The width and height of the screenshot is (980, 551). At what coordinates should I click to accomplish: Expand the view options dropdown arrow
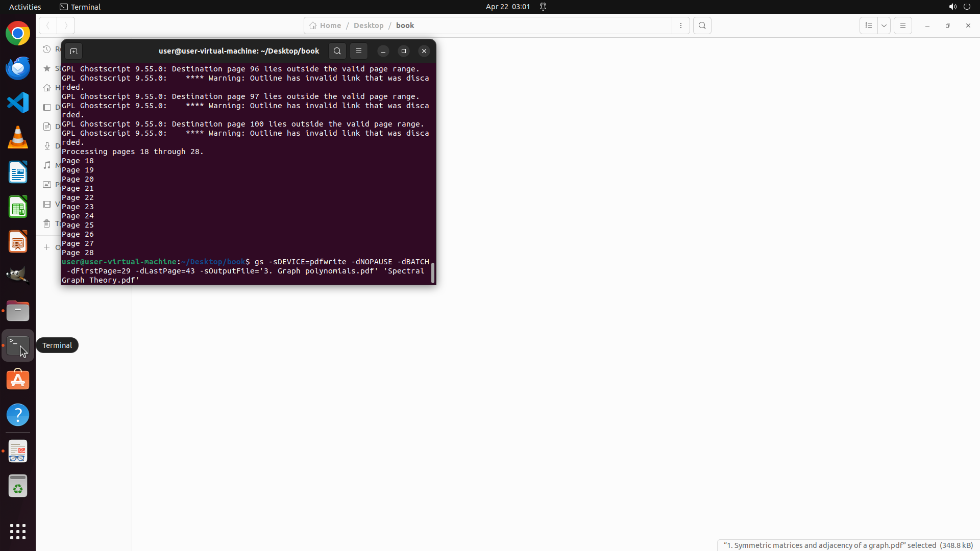[884, 26]
